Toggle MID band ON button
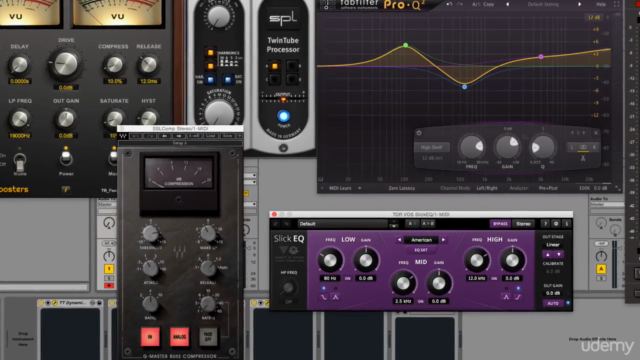 [x=421, y=301]
